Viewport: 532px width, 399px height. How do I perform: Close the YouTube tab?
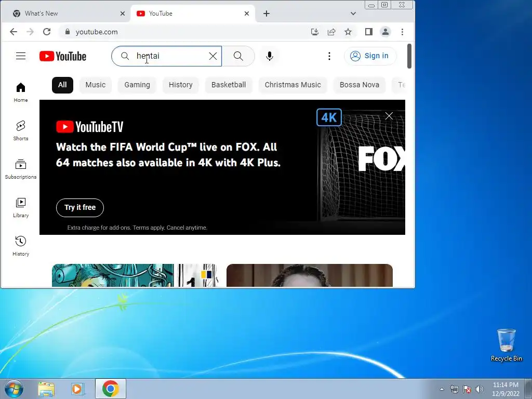click(247, 14)
